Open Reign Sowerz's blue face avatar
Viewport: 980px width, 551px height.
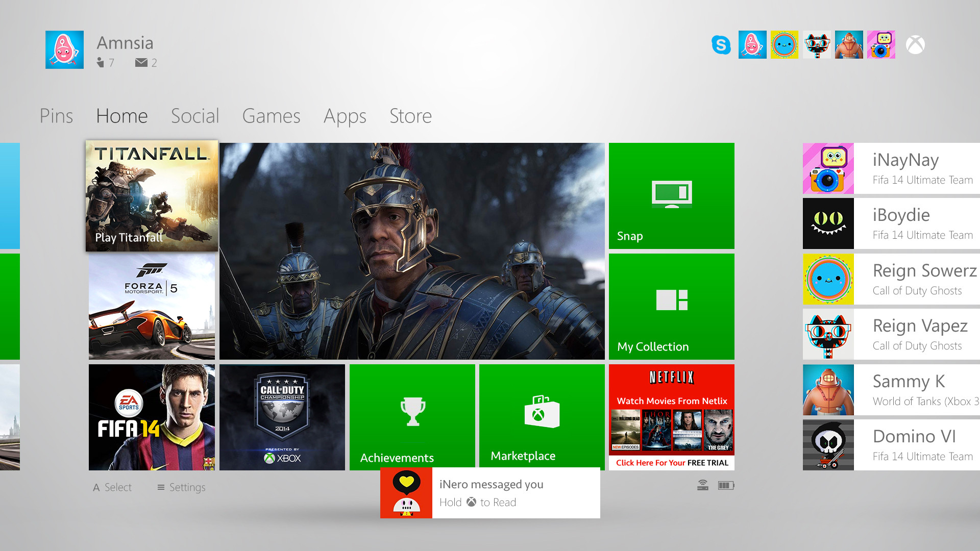click(828, 279)
